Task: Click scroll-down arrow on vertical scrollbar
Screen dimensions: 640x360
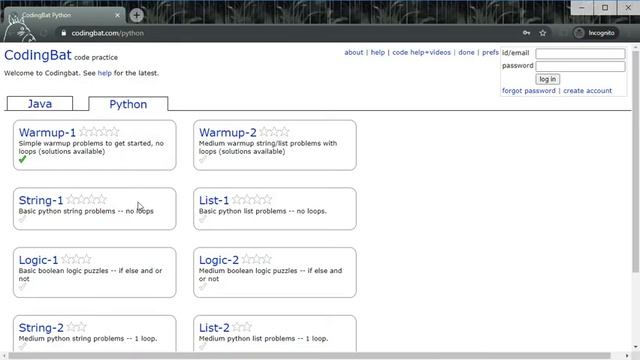Action: pyautogui.click(x=635, y=347)
